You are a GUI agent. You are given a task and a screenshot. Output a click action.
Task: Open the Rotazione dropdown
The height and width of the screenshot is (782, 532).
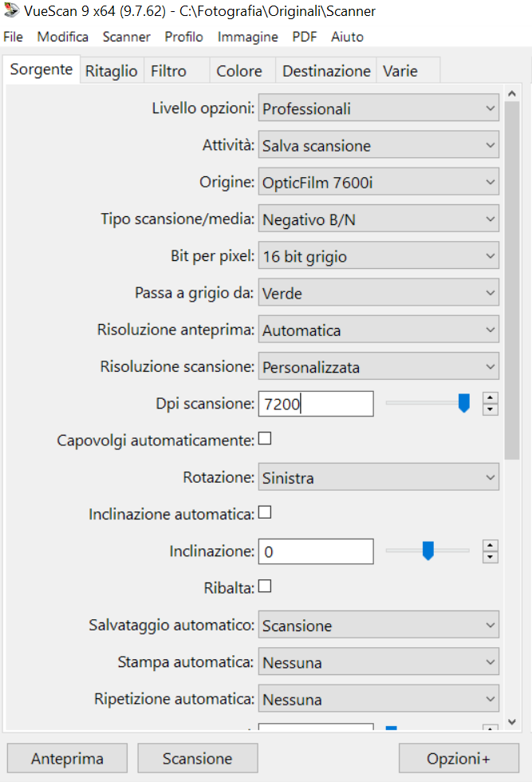coord(379,478)
